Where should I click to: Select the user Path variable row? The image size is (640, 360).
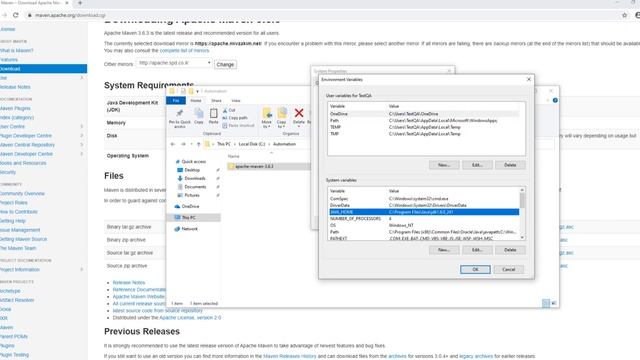pyautogui.click(x=424, y=121)
